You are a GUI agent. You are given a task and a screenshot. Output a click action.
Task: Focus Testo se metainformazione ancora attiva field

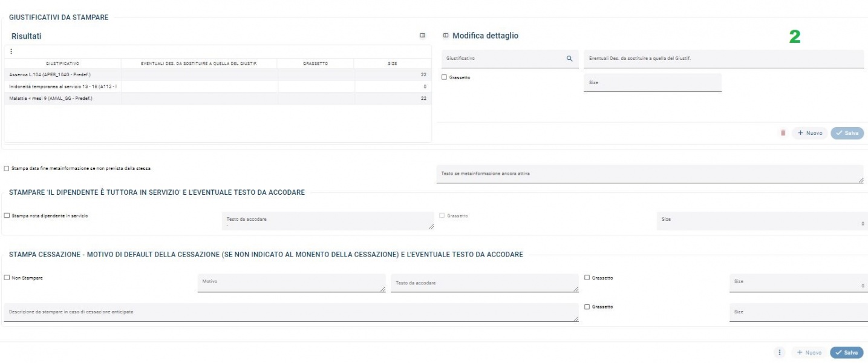pyautogui.click(x=650, y=174)
